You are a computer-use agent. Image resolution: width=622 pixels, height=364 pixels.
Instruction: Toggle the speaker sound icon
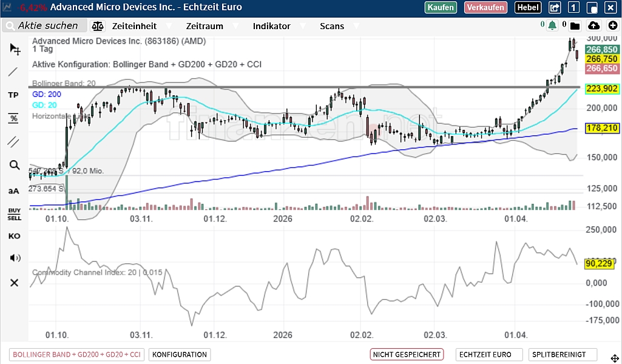pos(15,258)
